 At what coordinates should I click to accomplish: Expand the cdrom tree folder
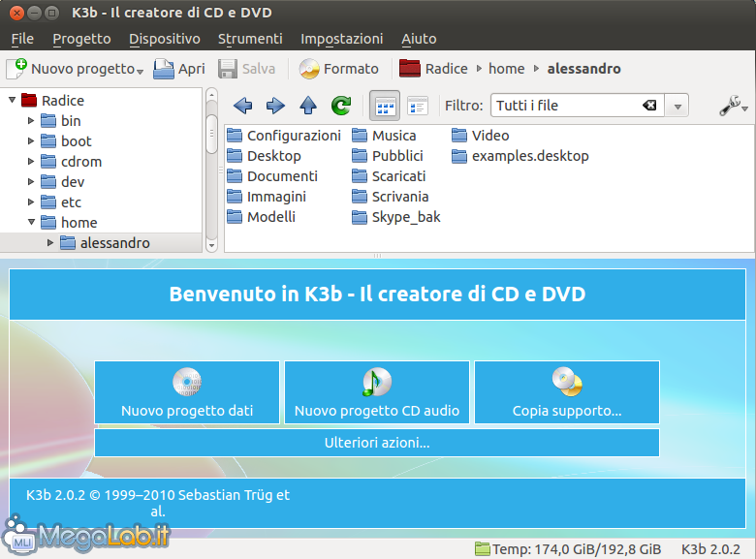(31, 161)
